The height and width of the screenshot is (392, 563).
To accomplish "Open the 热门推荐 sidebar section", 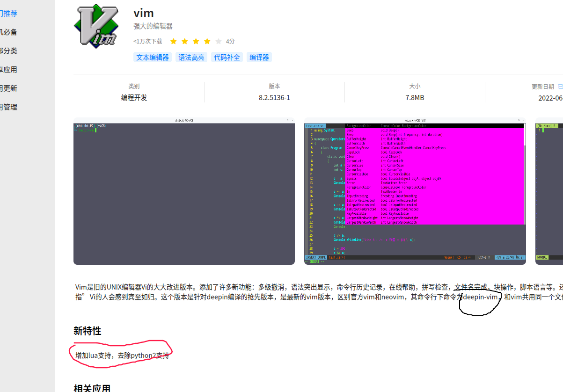I will 9,13.
